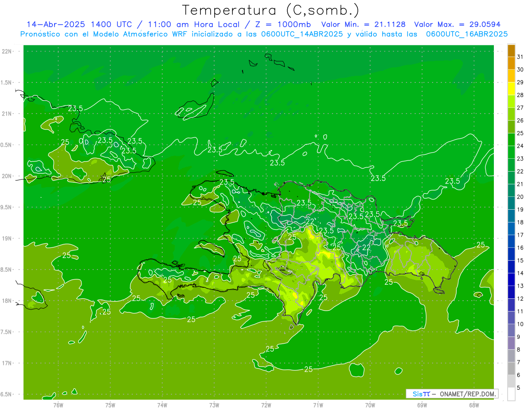Click the latitude axis label "21N"
532x411 pixels.
pos(7,114)
